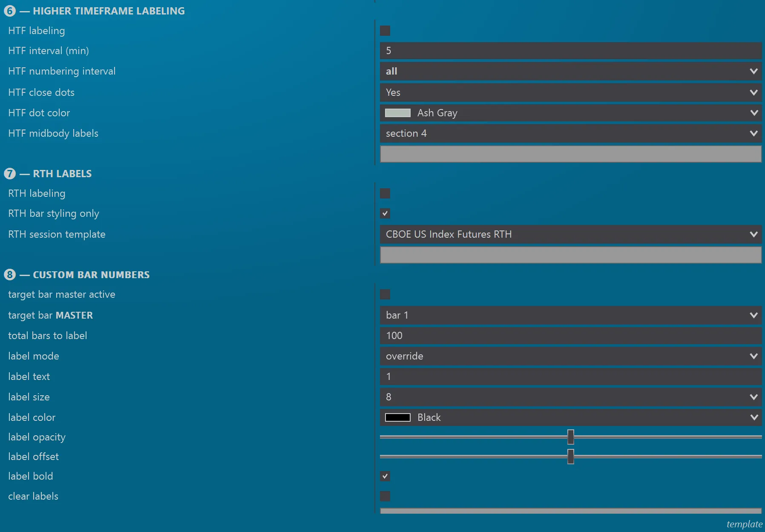Click the label opacity slider handle
Viewport: 765px width, 532px height.
(571, 437)
